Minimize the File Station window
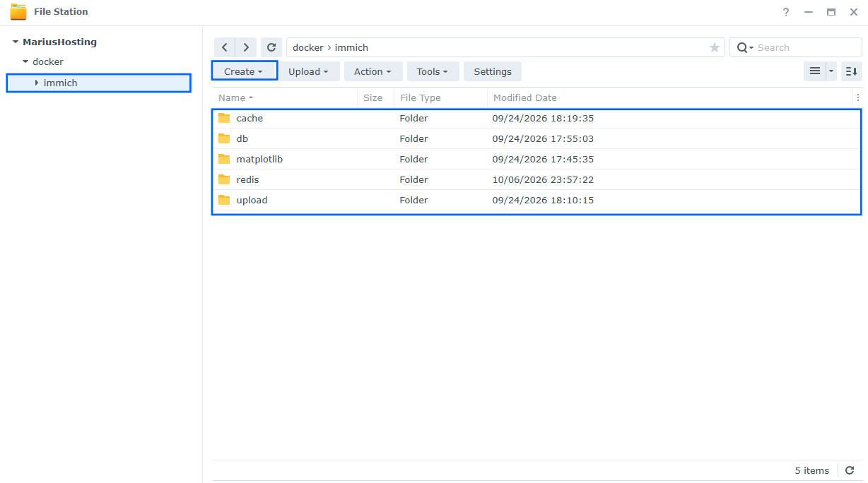The height and width of the screenshot is (483, 868). (809, 12)
